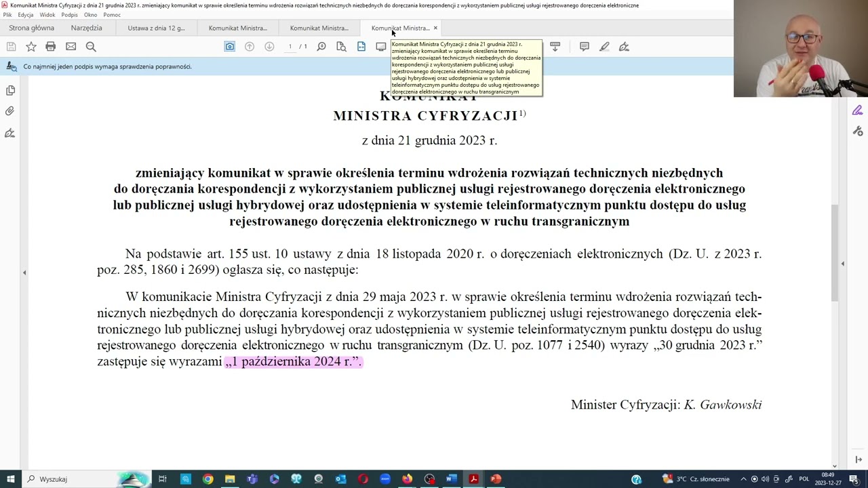The width and height of the screenshot is (868, 488).
Task: Switch to Narzędzia tab
Action: click(x=86, y=28)
